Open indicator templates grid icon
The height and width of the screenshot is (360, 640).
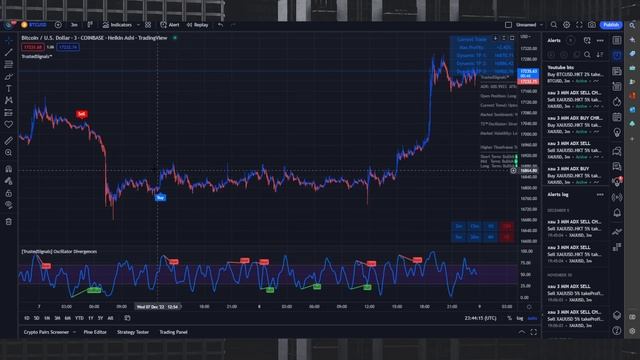(148, 25)
